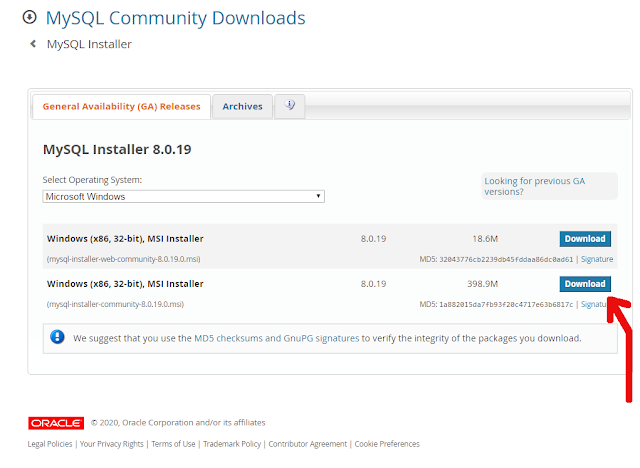Screen dimensions: 640x468
Task: Download the 18.6M web installer
Action: coord(585,239)
